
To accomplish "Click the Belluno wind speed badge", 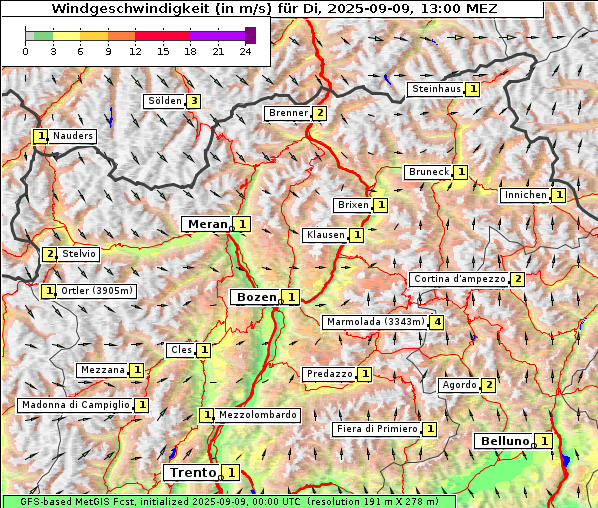I will (x=544, y=441).
